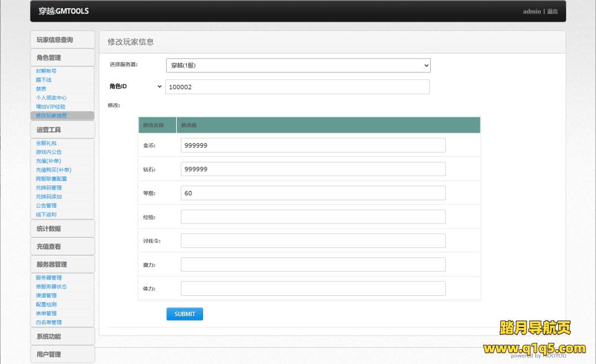Image resolution: width=596 pixels, height=364 pixels.
Task: Open the 系统功能 sidebar section
Action: click(x=62, y=336)
